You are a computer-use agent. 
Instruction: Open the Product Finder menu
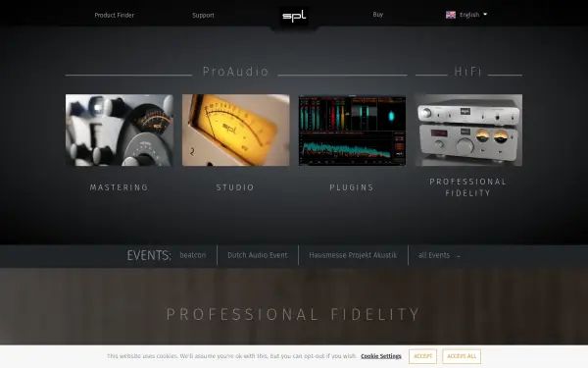tap(114, 15)
